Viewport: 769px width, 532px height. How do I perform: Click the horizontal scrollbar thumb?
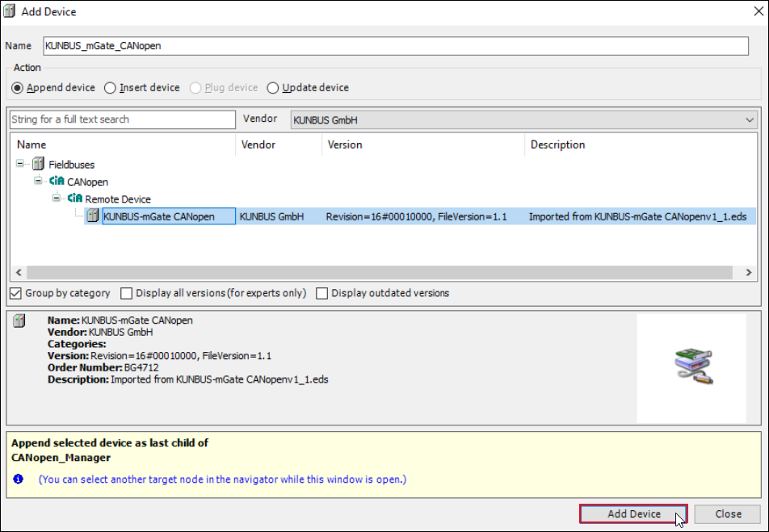pos(379,272)
